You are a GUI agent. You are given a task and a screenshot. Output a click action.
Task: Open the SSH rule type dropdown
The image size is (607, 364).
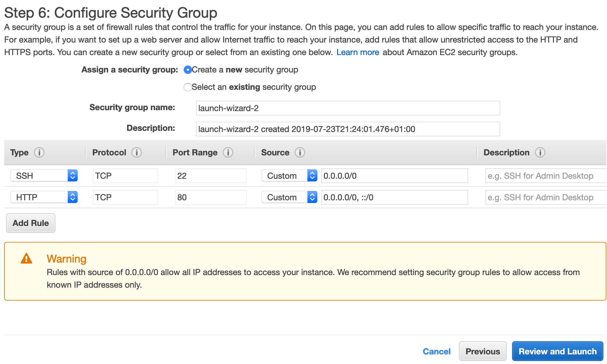(44, 175)
